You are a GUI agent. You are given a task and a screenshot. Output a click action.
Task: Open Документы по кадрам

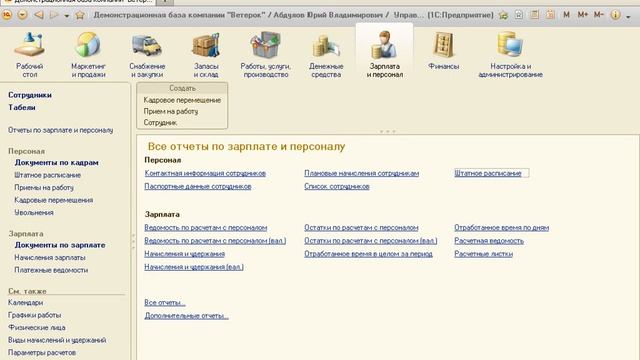click(56, 162)
